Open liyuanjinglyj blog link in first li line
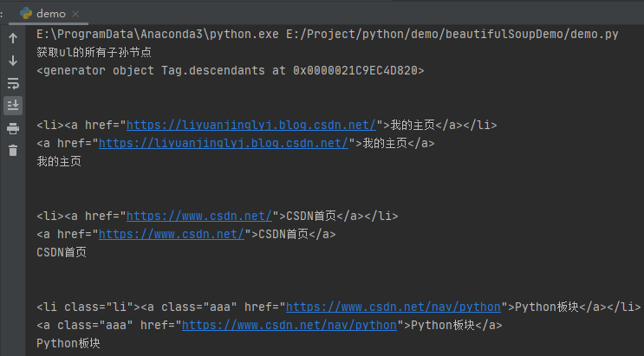Image resolution: width=644 pixels, height=356 pixels. [251, 125]
